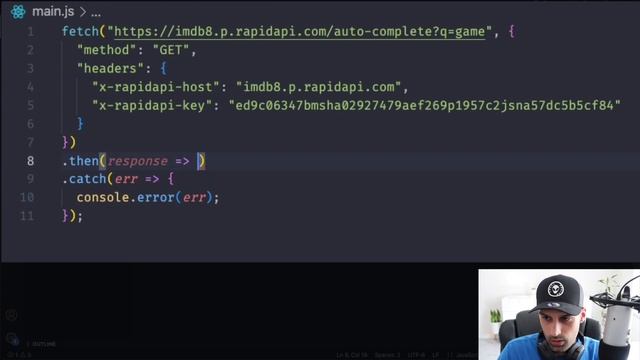This screenshot has height=360, width=640.
Task: Click the main.js breadcrumb
Action: [53, 11]
